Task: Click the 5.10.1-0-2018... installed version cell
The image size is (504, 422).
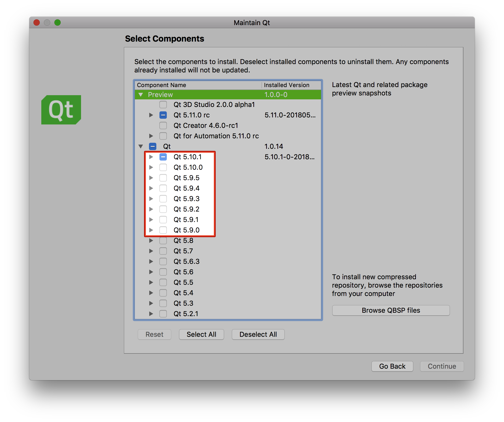Action: 289,157
